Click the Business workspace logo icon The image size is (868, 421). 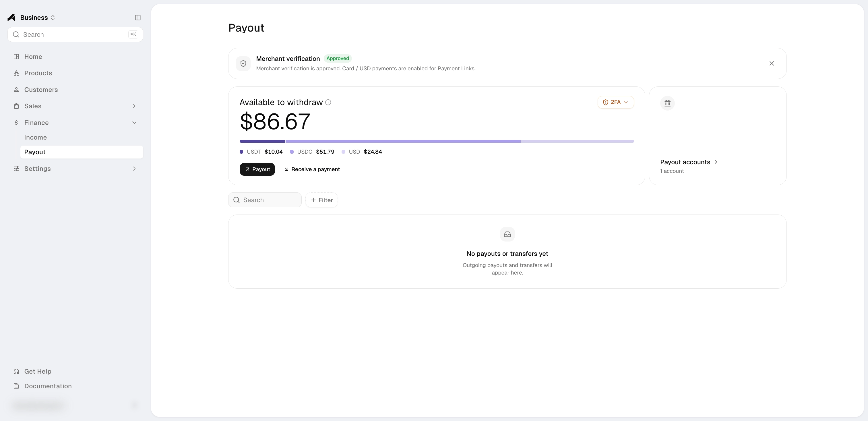[11, 18]
